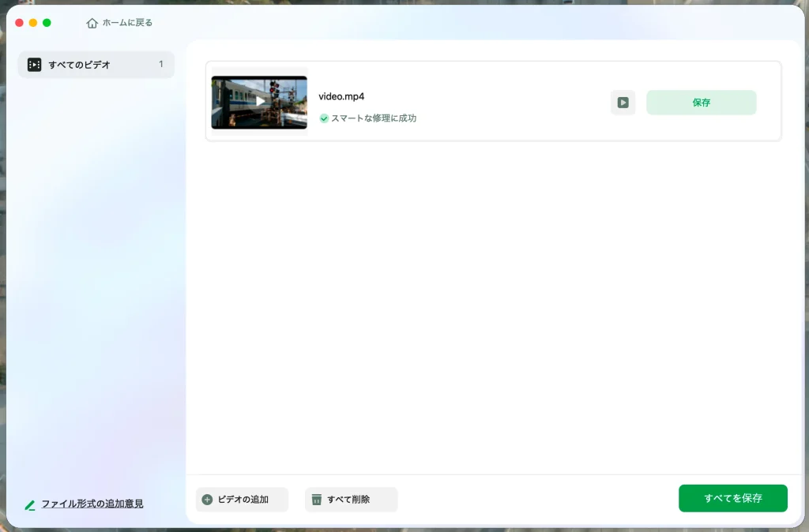Minimize the window with yellow button
Image resolution: width=809 pixels, height=532 pixels.
33,23
